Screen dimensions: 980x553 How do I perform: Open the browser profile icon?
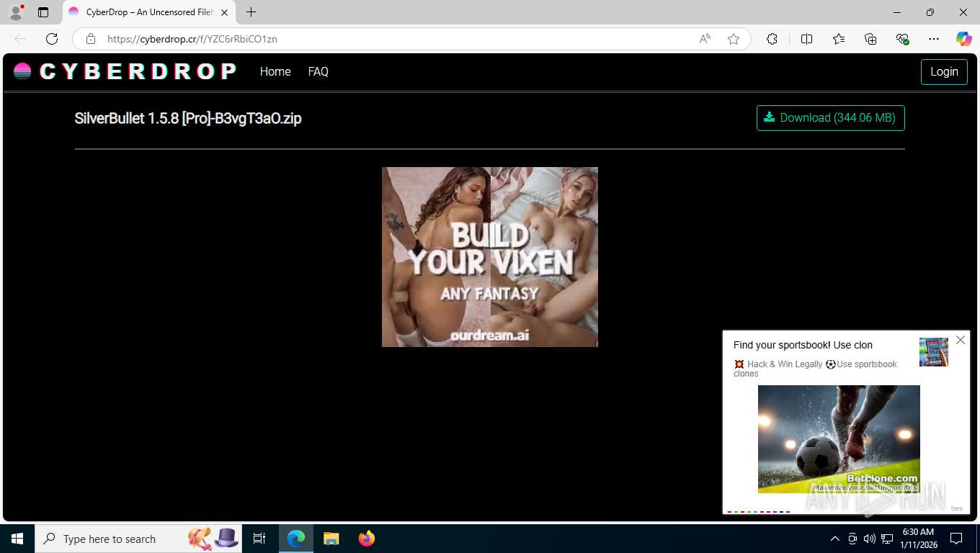click(15, 12)
